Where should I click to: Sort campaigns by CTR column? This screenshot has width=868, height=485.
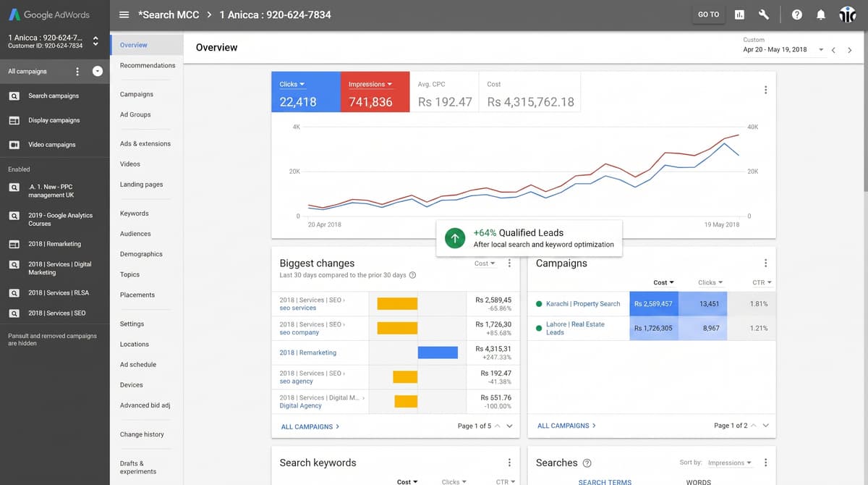(762, 282)
